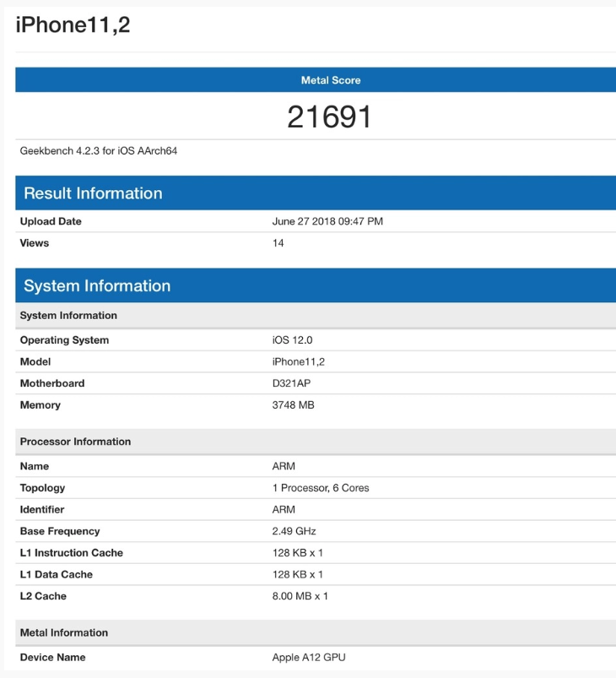
Task: Click the Memory label
Action: click(x=41, y=404)
